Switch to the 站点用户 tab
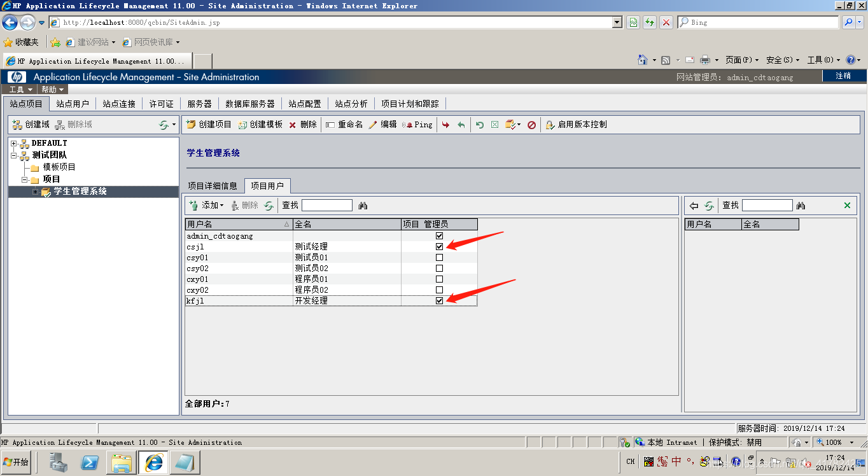Image resolution: width=868 pixels, height=476 pixels. click(x=73, y=104)
